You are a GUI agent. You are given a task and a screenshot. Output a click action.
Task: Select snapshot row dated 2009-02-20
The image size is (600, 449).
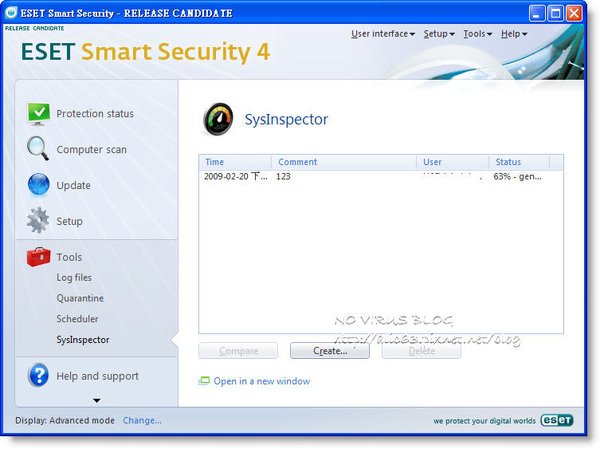381,176
